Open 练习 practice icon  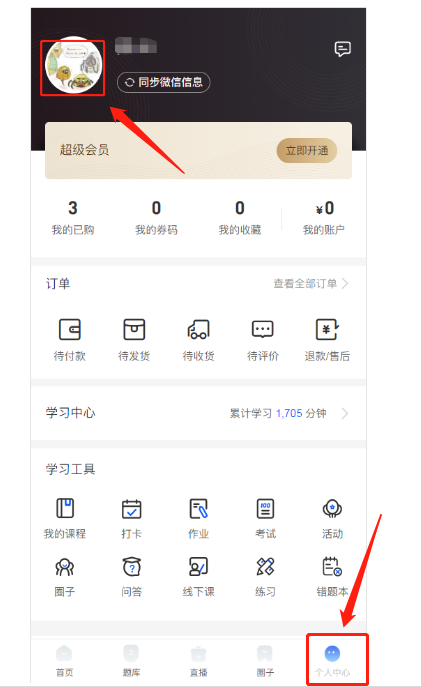point(265,567)
